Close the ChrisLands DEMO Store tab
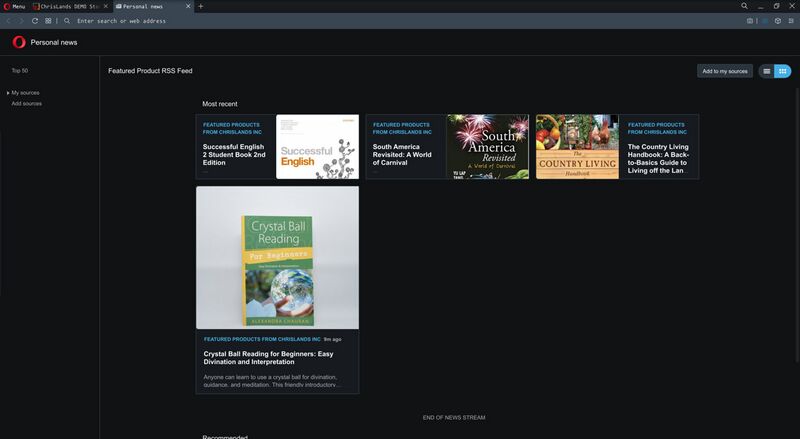800x439 pixels. [106, 6]
